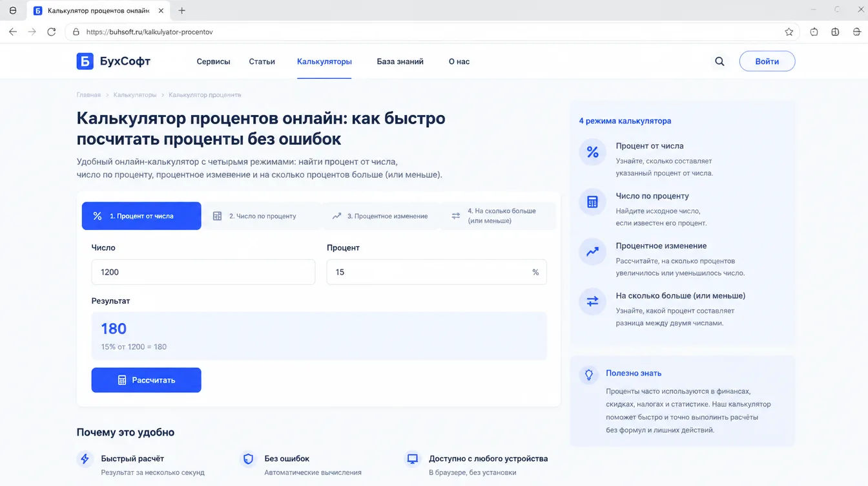Open a new browser tab
This screenshot has height=486, width=868.
(x=182, y=10)
